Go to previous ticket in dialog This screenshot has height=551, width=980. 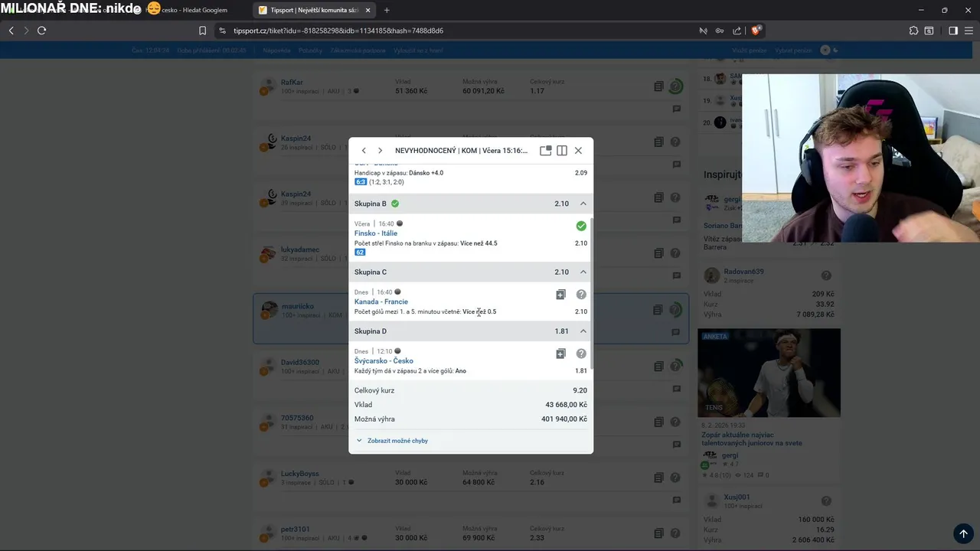tap(364, 151)
